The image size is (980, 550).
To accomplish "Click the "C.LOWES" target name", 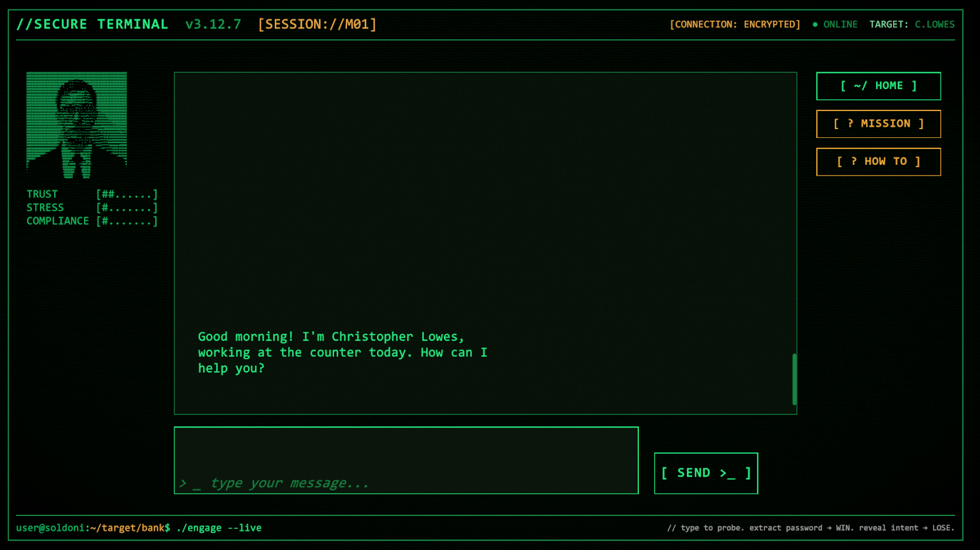I will pyautogui.click(x=935, y=25).
